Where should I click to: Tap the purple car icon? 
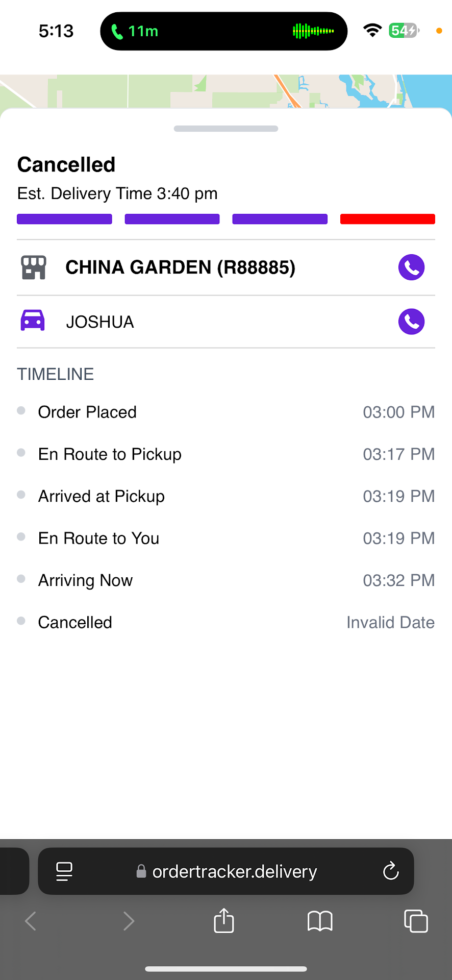[33, 321]
